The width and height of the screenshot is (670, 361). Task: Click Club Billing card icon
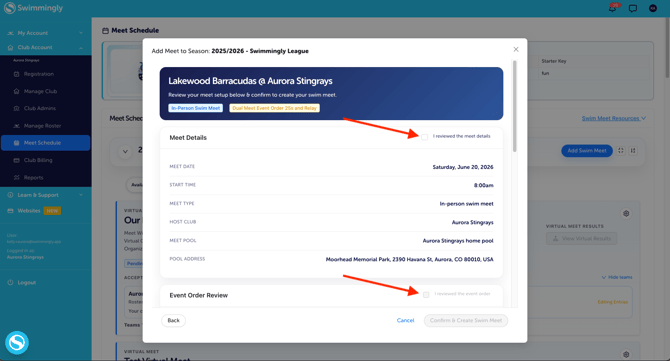[16, 160]
